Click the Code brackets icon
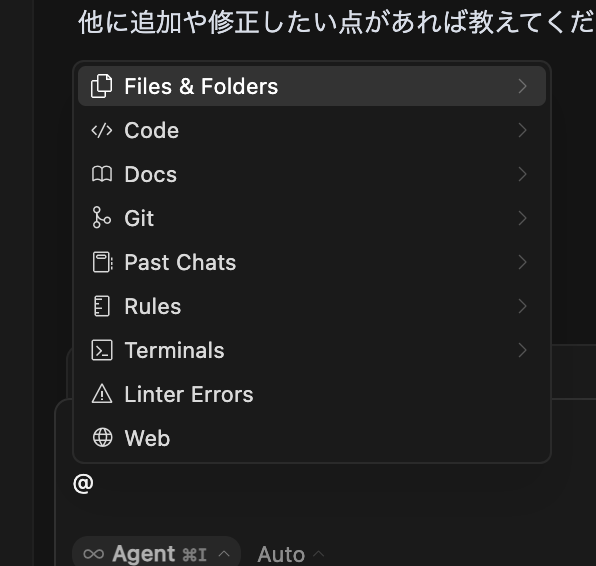The height and width of the screenshot is (566, 596). (x=101, y=130)
